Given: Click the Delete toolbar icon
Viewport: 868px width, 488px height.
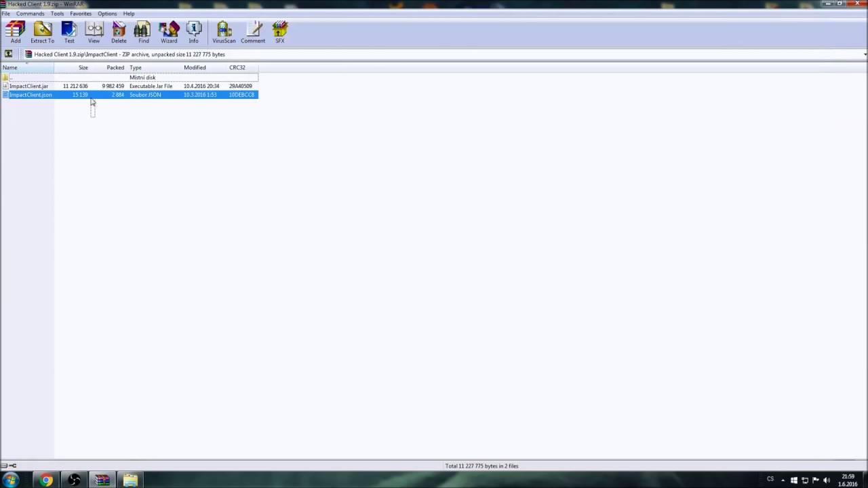Looking at the screenshot, I should 119,32.
